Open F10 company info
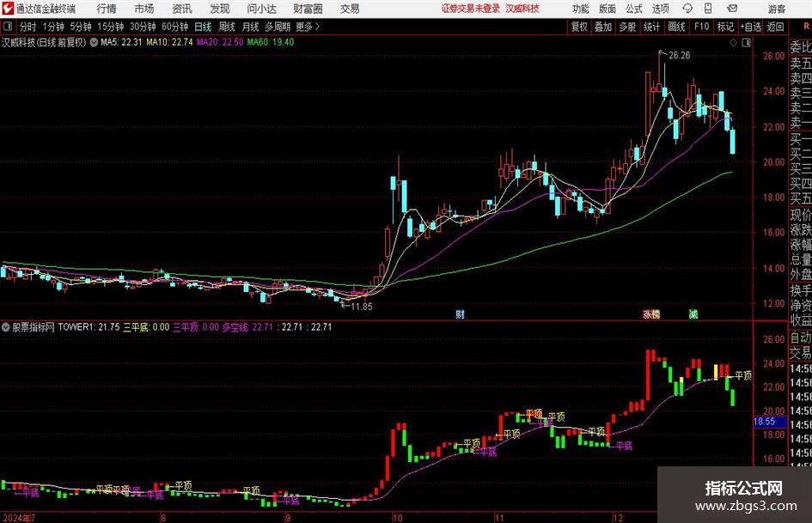 [x=701, y=27]
